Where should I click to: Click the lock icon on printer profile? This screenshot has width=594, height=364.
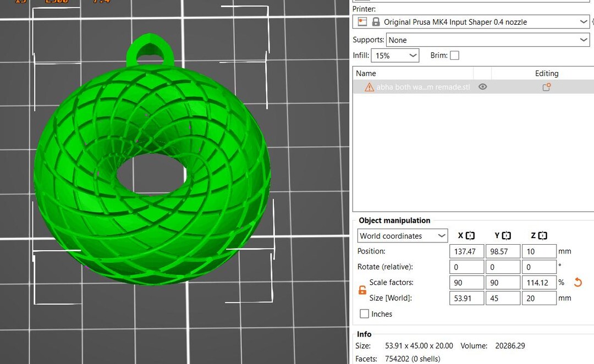pyautogui.click(x=376, y=21)
